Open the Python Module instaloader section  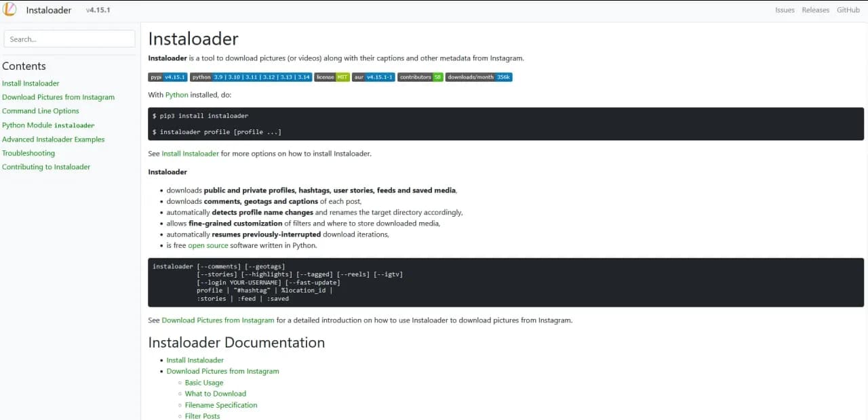pyautogui.click(x=48, y=125)
